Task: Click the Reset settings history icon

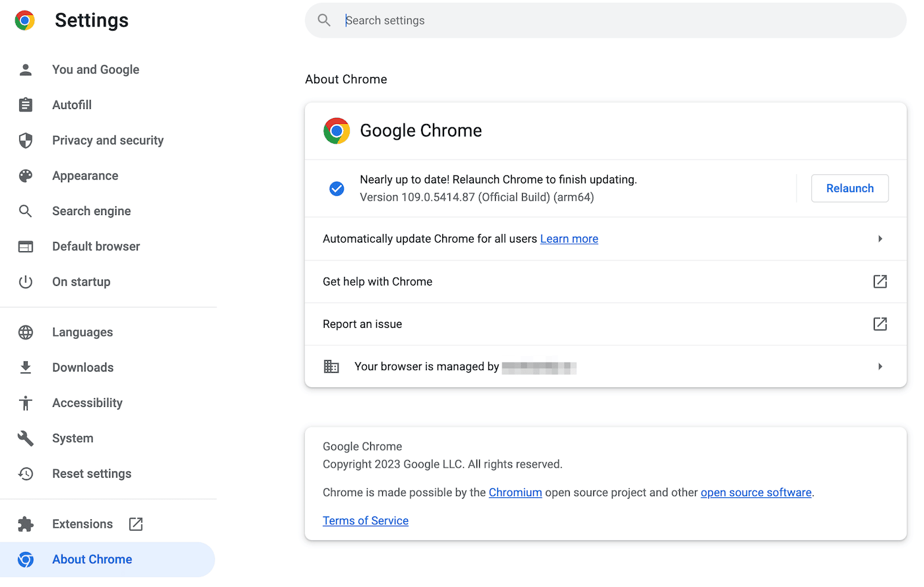Action: (25, 473)
